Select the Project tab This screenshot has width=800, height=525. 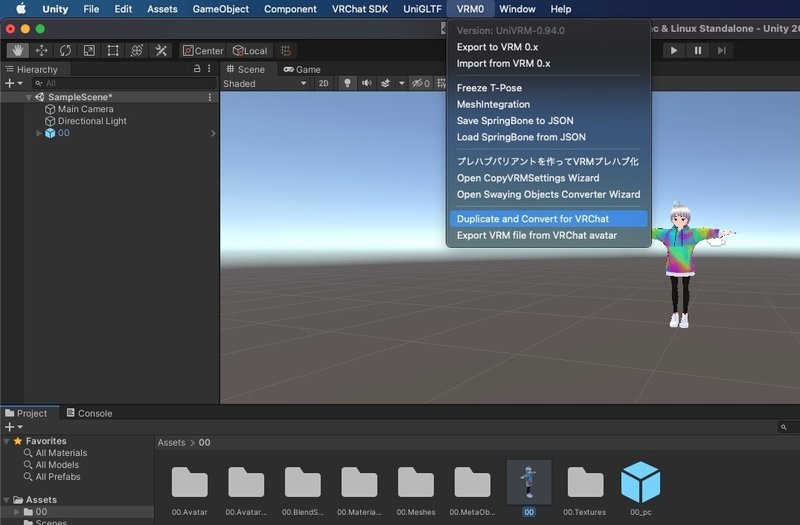(26, 413)
